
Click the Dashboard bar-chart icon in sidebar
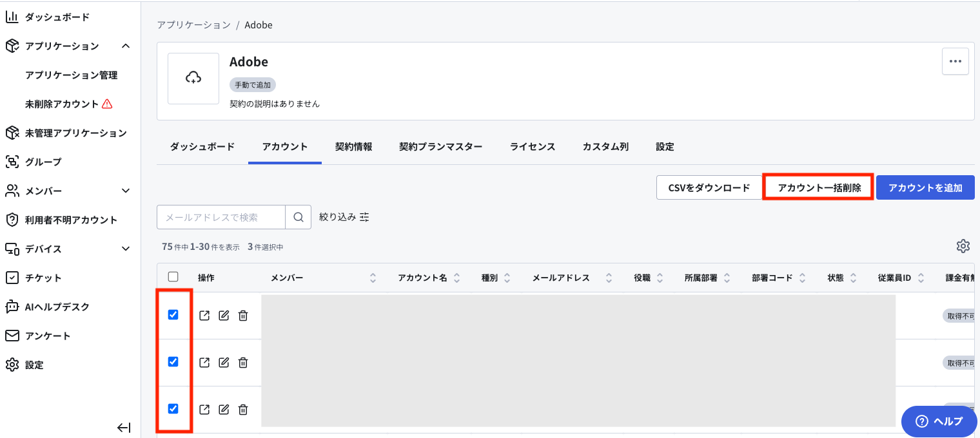(12, 17)
